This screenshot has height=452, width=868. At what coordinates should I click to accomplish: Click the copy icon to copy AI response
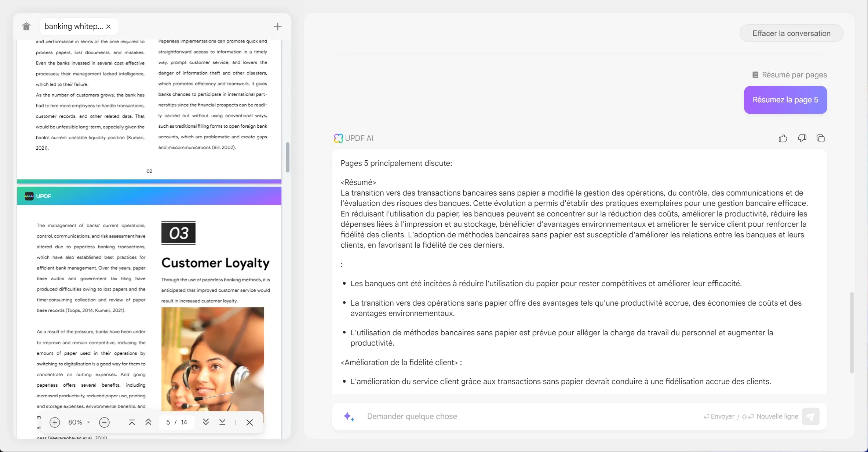pos(821,138)
